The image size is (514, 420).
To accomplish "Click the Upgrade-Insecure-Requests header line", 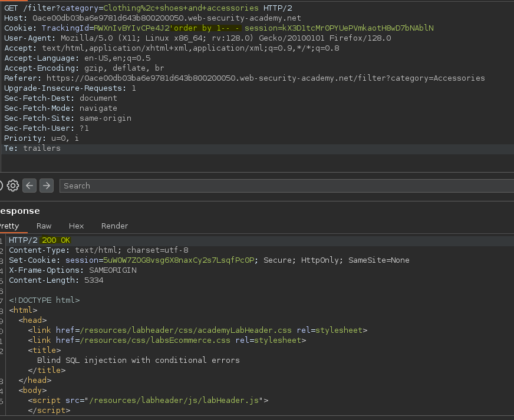I will click(x=70, y=88).
